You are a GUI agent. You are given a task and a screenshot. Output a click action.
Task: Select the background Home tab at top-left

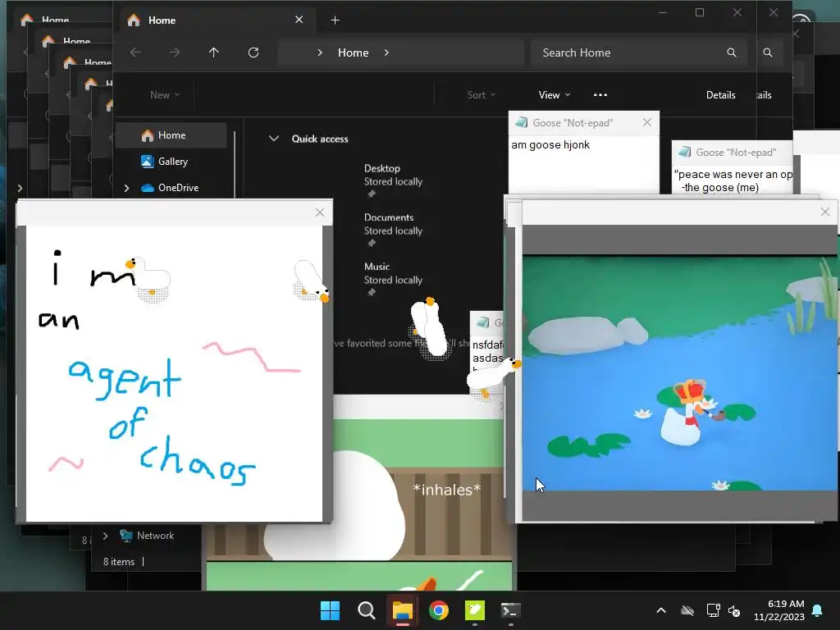pyautogui.click(x=55, y=20)
